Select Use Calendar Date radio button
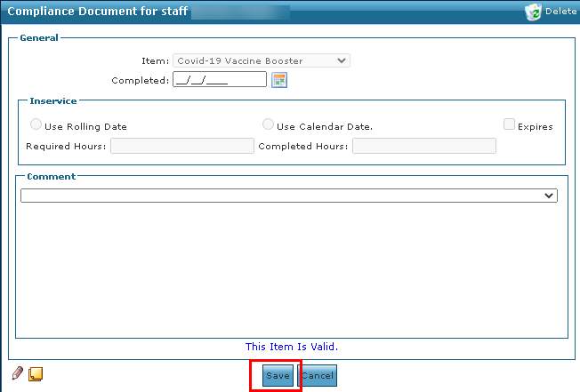Image resolution: width=580 pixels, height=392 pixels. pyautogui.click(x=268, y=124)
